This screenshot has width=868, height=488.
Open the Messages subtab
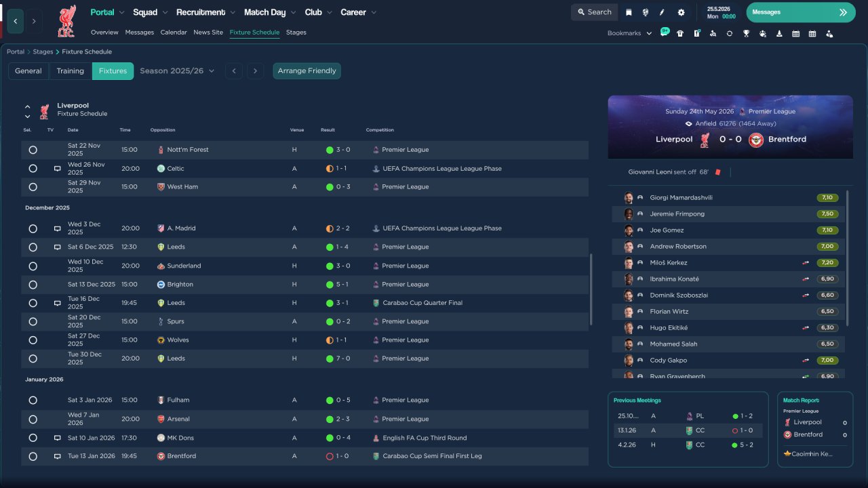click(x=139, y=33)
